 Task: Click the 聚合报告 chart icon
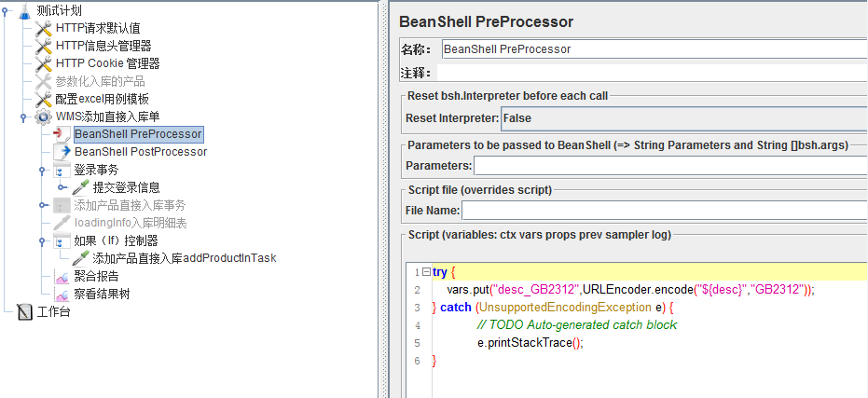coord(62,276)
